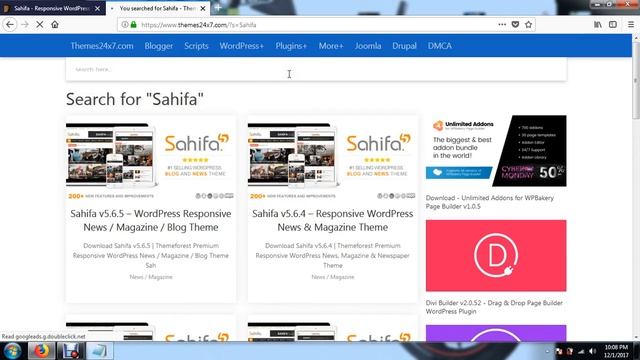Screen dimensions: 640x360
Task: Open 'Sahifa v5.6.4 – Responsive WordPress' title link
Action: (x=332, y=220)
